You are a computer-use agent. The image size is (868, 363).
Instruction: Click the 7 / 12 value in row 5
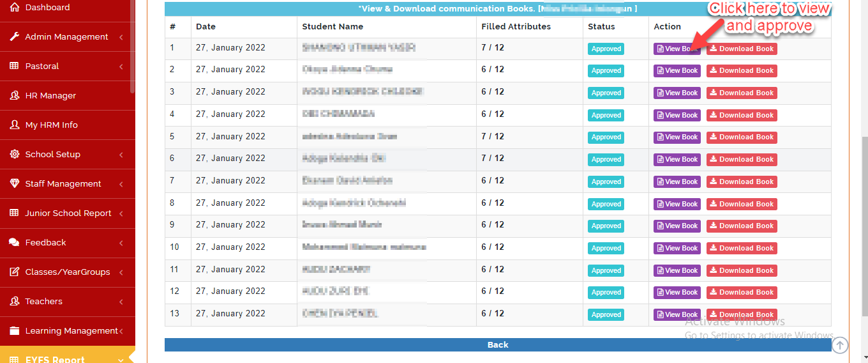(493, 136)
